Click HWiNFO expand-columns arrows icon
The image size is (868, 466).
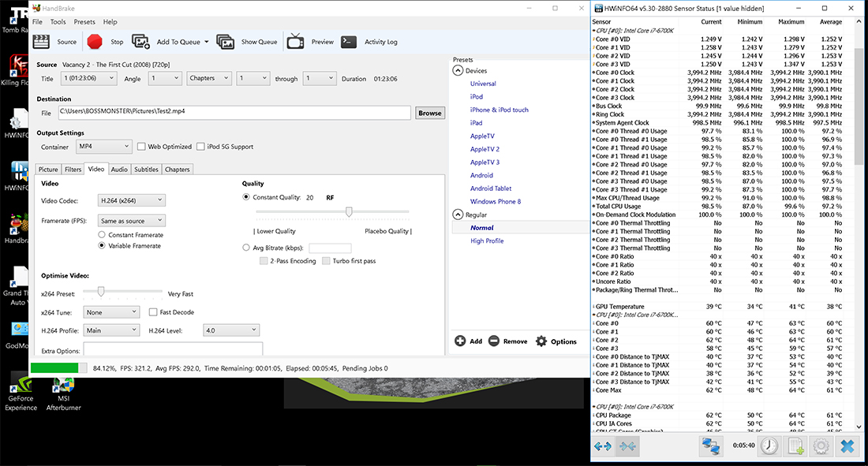point(602,446)
